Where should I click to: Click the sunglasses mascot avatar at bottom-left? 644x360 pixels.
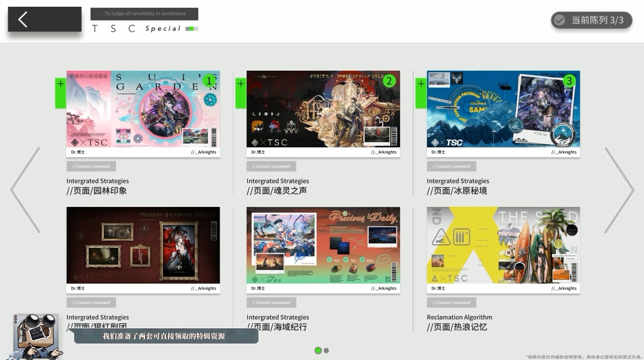click(x=36, y=336)
